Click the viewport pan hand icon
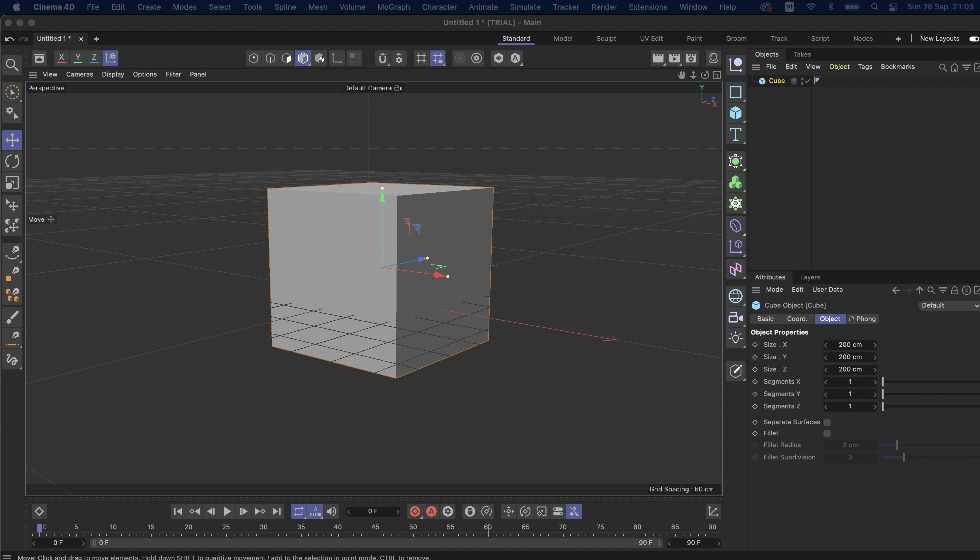Screen dimensions: 980x560 (681, 75)
